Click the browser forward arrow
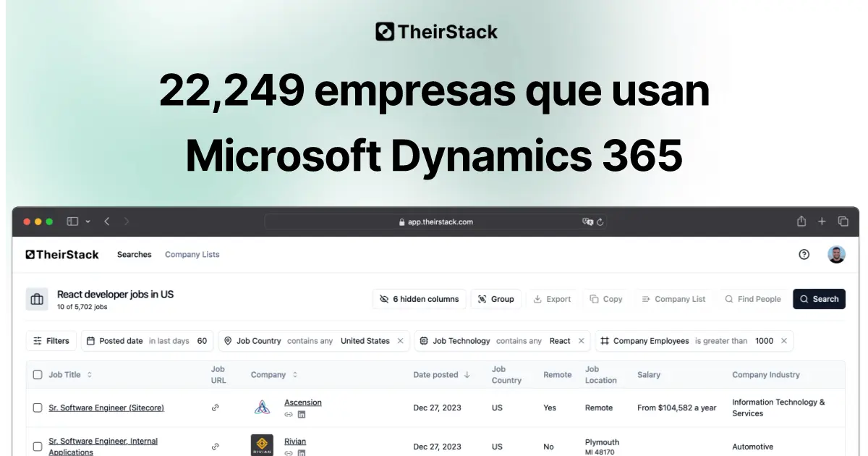 click(x=127, y=221)
